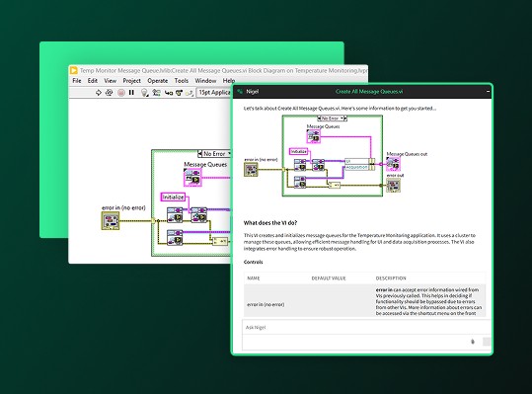Click the Step Out debugging icon
Image resolution: width=532 pixels, height=394 pixels.
190,93
